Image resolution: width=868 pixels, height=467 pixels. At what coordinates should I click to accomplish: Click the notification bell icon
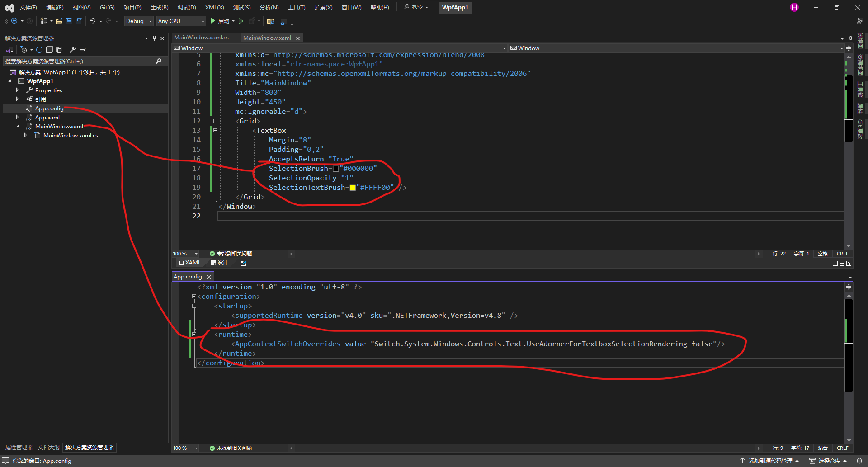[859, 461]
